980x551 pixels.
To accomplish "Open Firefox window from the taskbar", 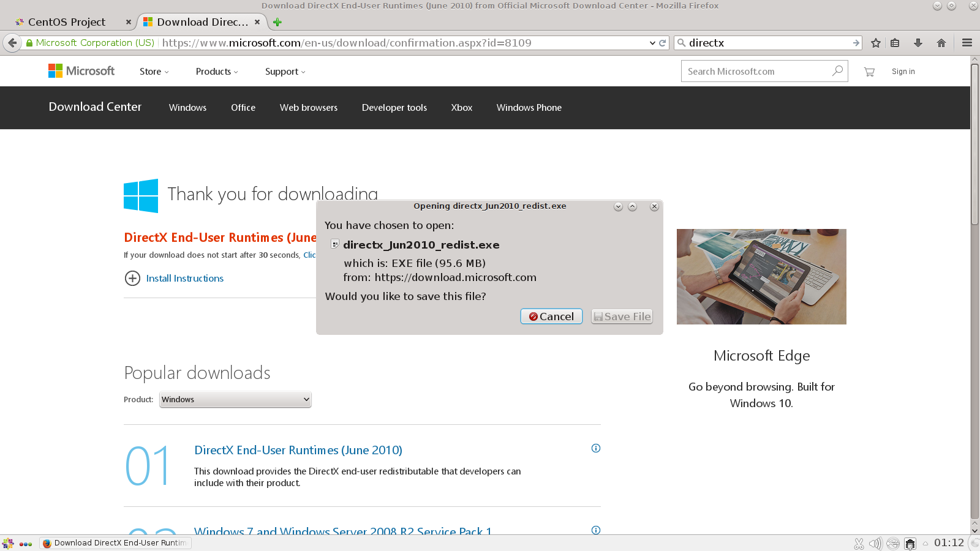I will tap(116, 543).
